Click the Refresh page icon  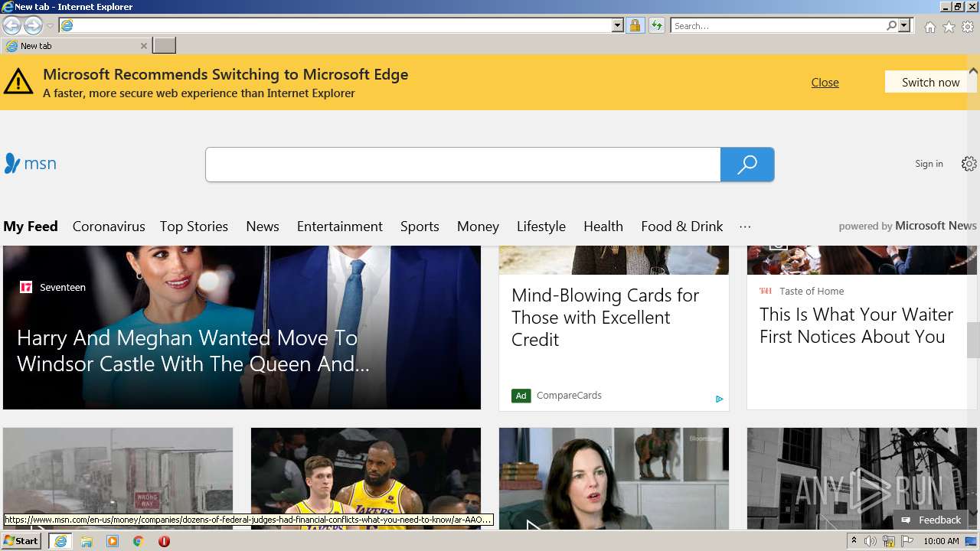[x=656, y=25]
